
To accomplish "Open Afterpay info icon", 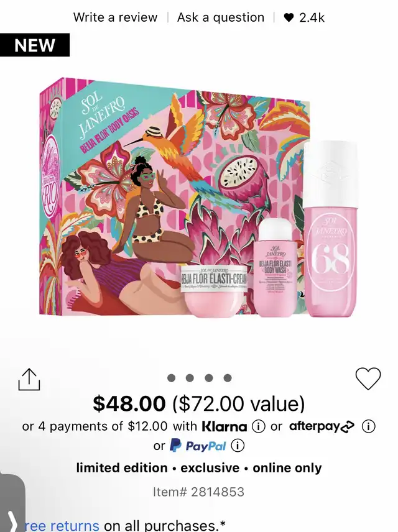I will pyautogui.click(x=368, y=426).
